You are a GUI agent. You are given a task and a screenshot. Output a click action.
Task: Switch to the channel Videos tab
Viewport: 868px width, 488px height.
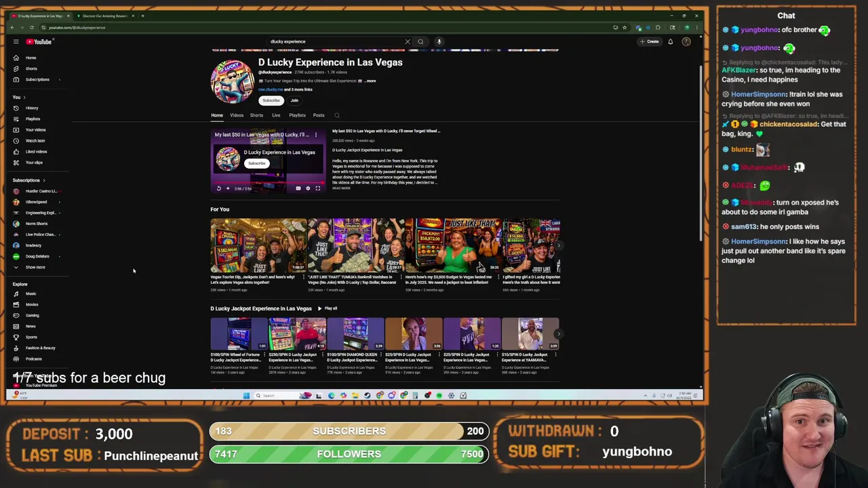tap(237, 115)
